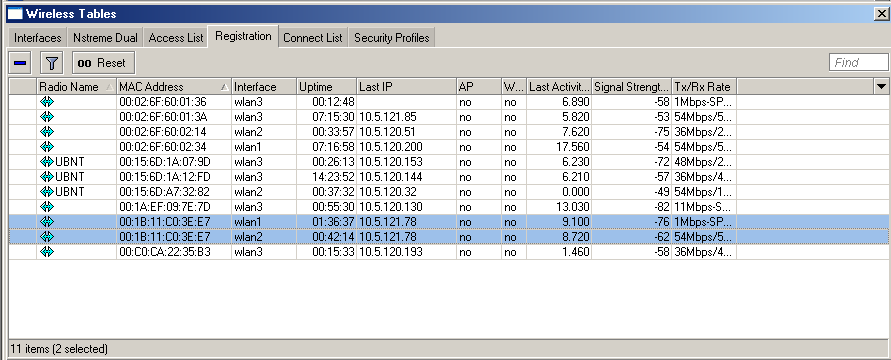Viewport: 891px width, 360px height.
Task: Close the Wireless Tables window
Action: [x=882, y=14]
